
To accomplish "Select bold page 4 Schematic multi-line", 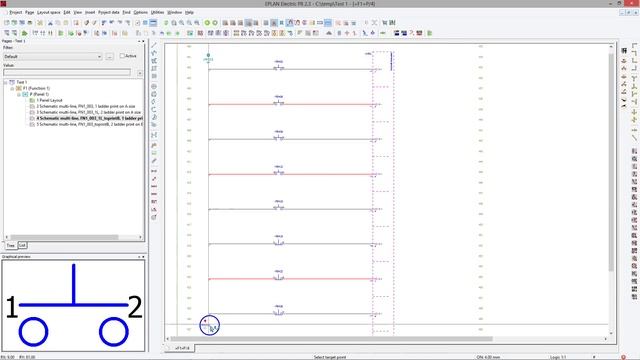I will pos(89,118).
